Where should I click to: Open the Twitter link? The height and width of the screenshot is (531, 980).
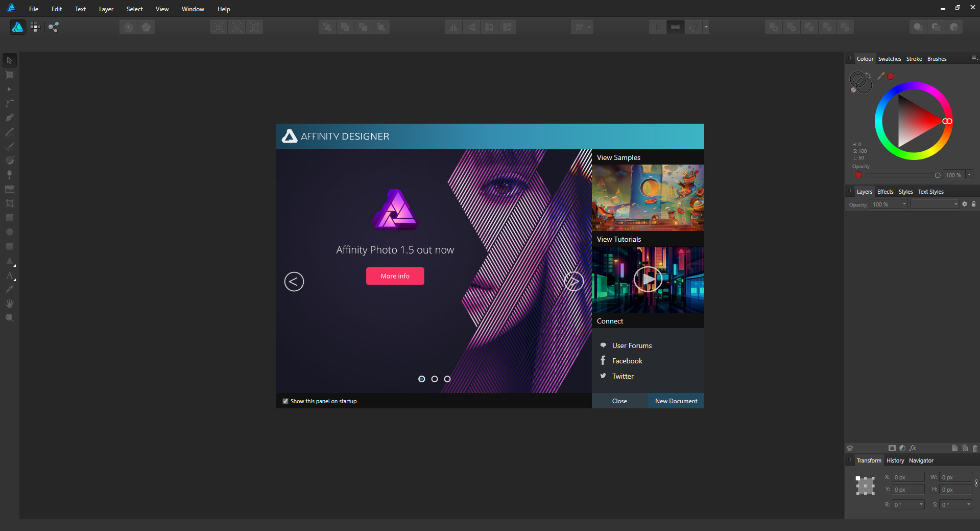pos(623,376)
